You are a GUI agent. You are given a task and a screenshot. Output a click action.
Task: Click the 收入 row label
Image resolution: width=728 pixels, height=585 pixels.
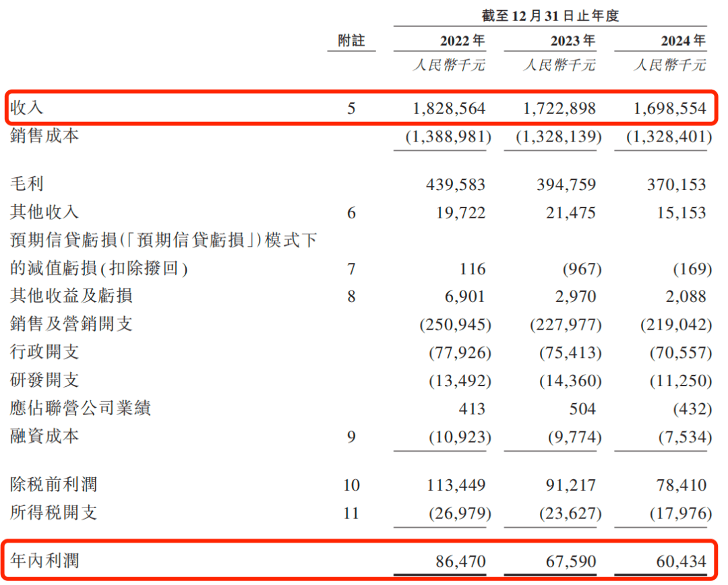27,108
